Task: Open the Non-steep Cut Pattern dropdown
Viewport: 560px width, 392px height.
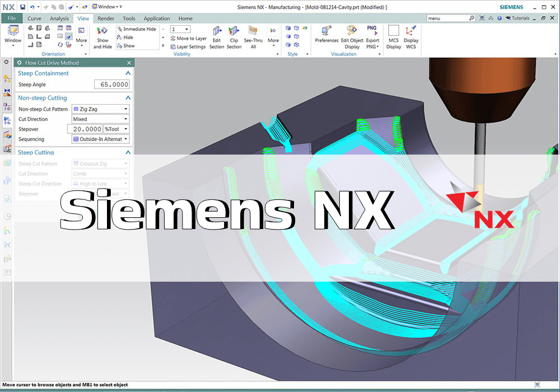Action: click(100, 109)
